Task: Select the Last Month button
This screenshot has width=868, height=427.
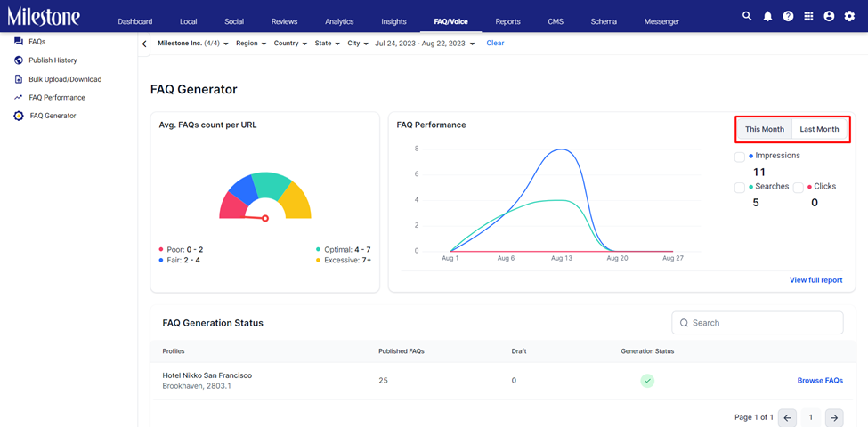Action: pos(819,129)
